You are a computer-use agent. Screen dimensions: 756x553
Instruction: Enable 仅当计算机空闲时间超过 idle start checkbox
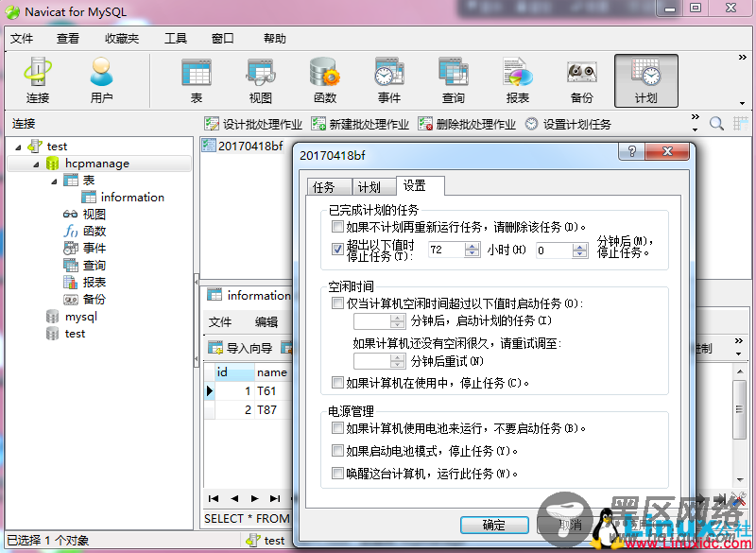click(337, 303)
